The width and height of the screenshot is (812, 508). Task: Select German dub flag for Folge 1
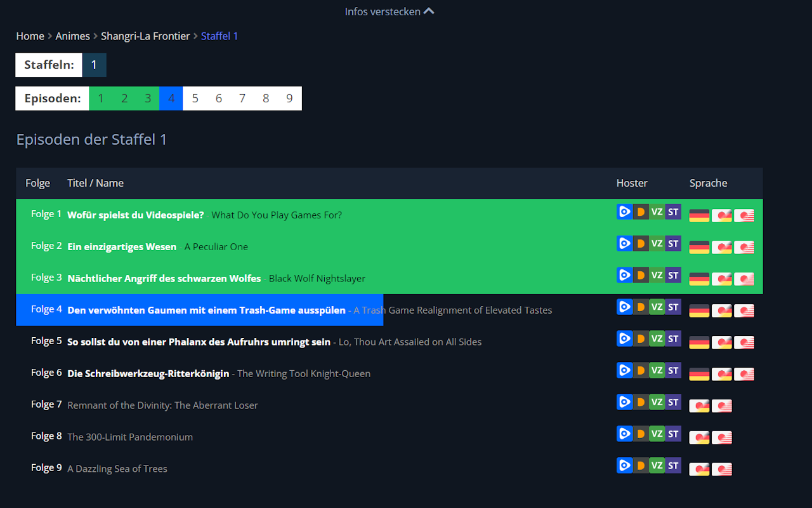point(698,215)
